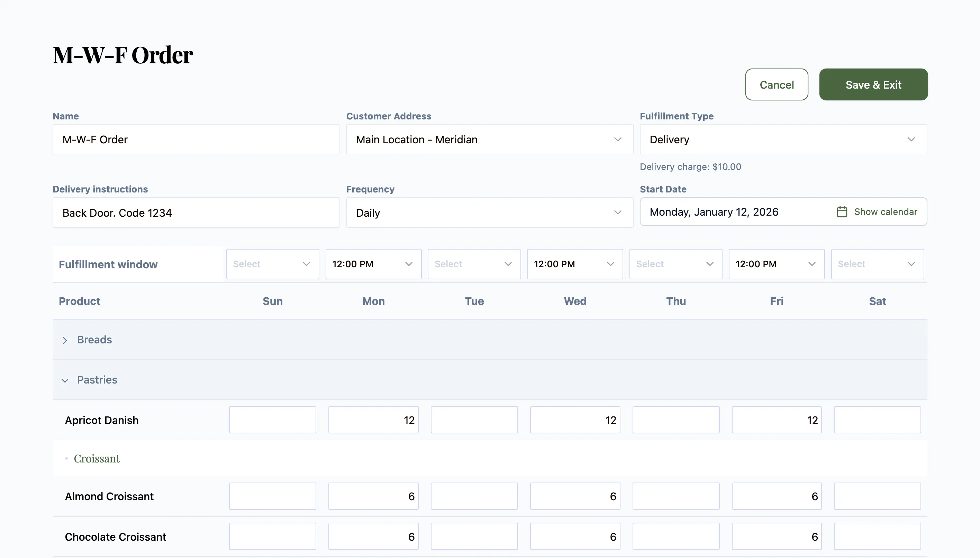
Task: Click the Delivery instructions field
Action: click(196, 213)
